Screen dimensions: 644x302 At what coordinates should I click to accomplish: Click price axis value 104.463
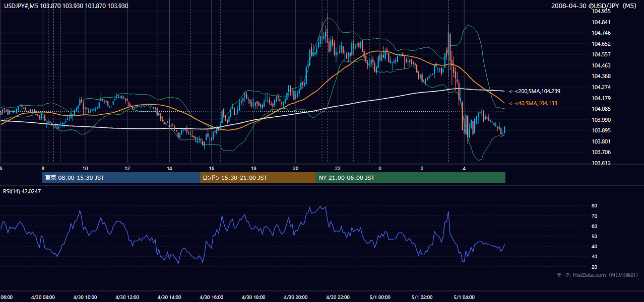tap(602, 65)
